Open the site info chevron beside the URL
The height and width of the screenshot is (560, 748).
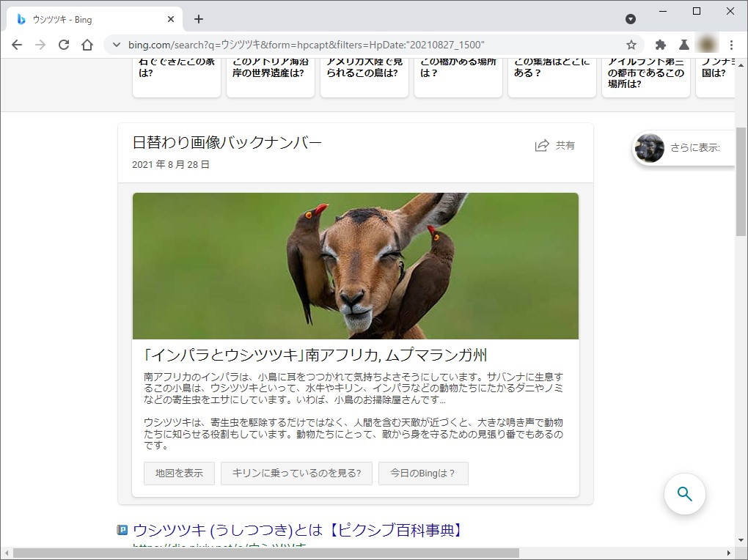[116, 45]
